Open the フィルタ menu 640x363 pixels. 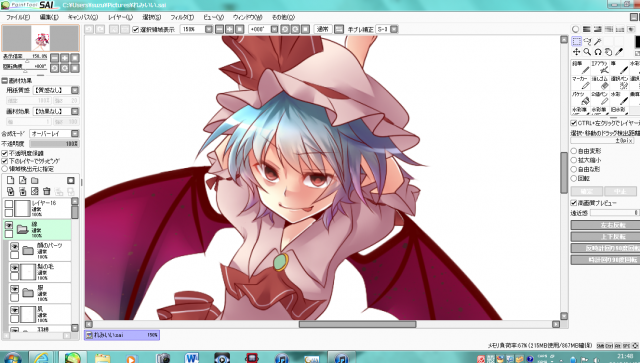tap(182, 17)
